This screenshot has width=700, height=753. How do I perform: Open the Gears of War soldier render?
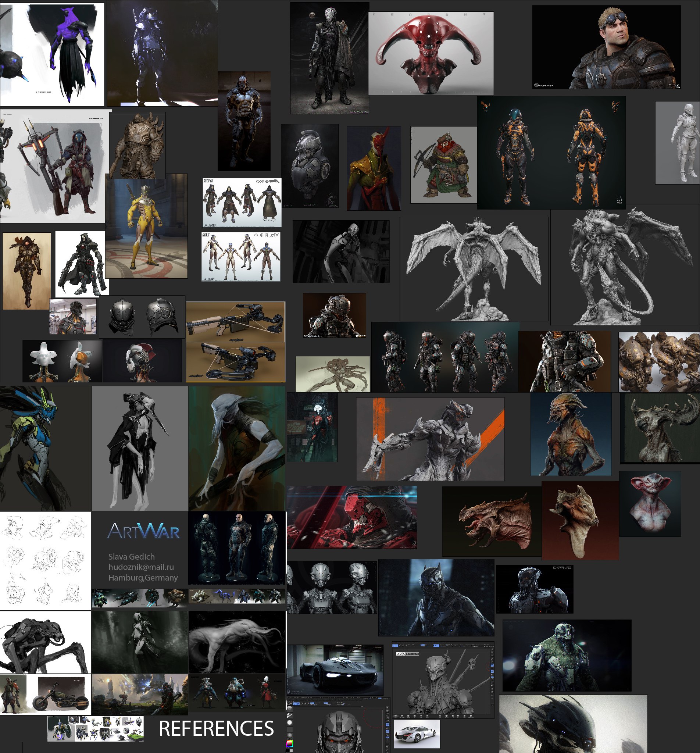pyautogui.click(x=607, y=47)
